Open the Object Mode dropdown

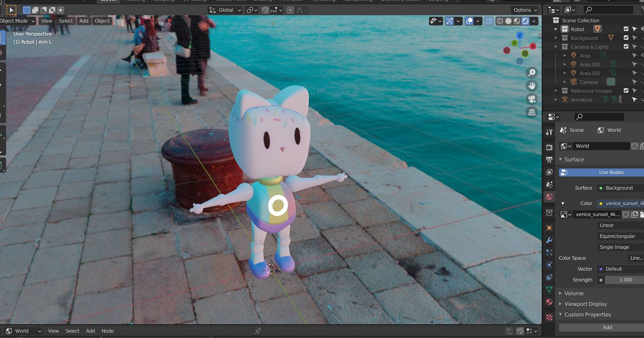(17, 21)
